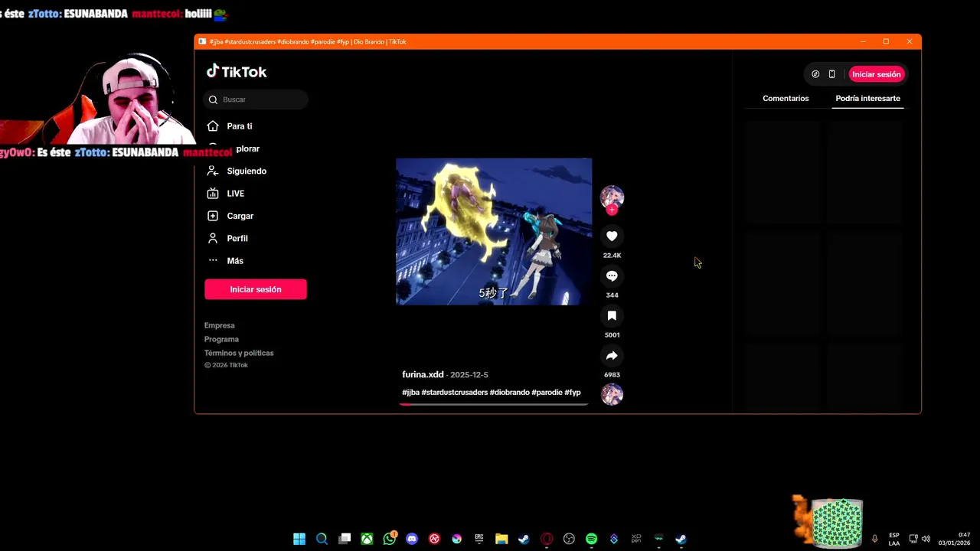Click the sidebar Iniciar sesión button under Más

pyautogui.click(x=256, y=289)
